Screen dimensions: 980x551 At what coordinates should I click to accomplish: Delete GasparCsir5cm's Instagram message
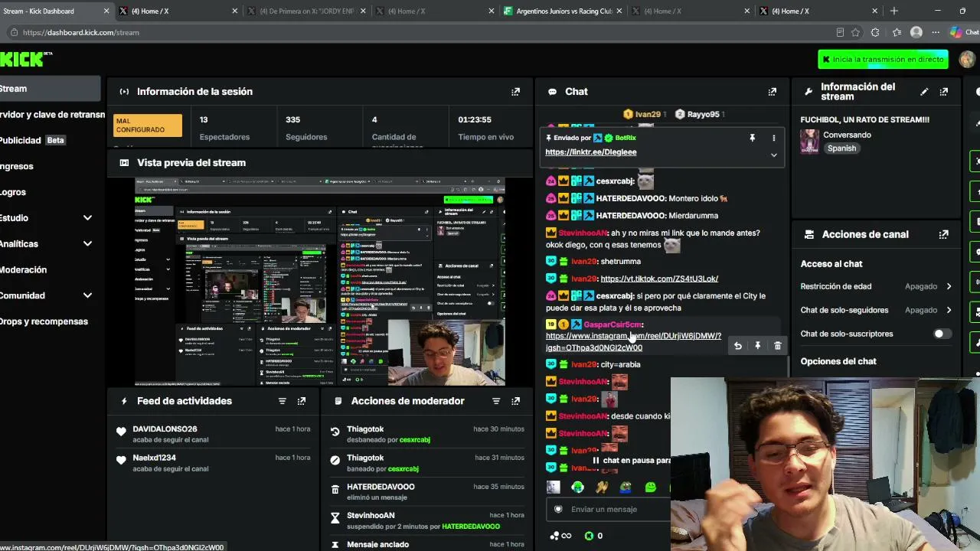777,346
